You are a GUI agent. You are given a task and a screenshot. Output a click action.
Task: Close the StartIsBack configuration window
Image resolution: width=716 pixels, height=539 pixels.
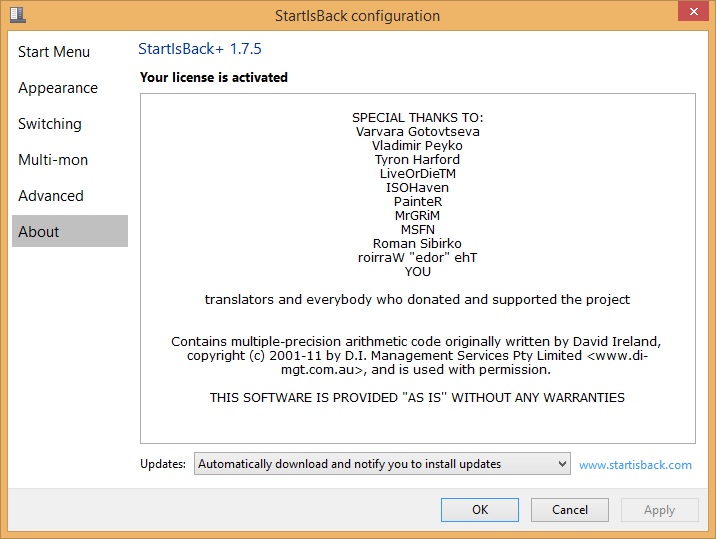point(693,11)
